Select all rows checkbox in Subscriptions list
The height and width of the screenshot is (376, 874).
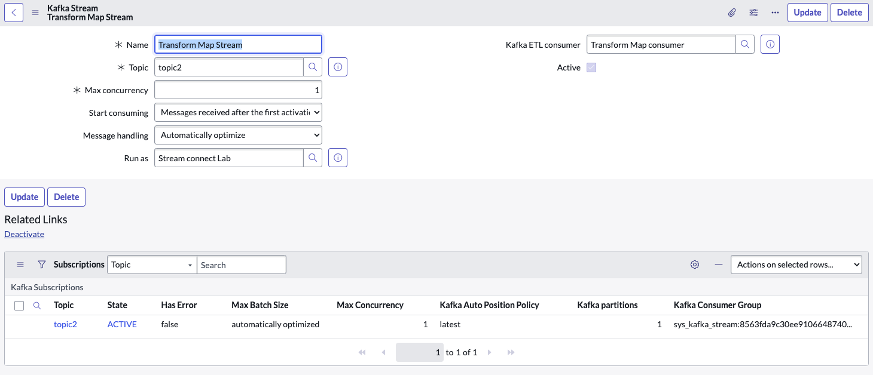(19, 306)
